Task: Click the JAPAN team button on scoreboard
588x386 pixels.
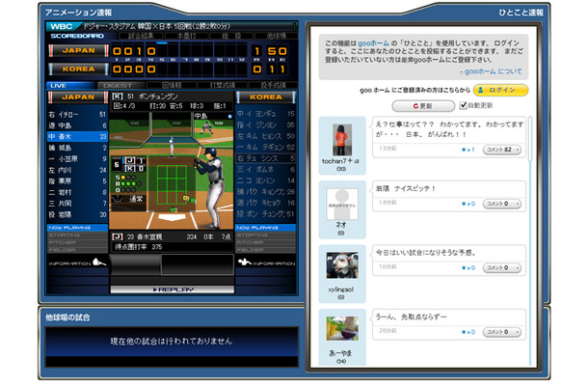Action: pos(78,51)
